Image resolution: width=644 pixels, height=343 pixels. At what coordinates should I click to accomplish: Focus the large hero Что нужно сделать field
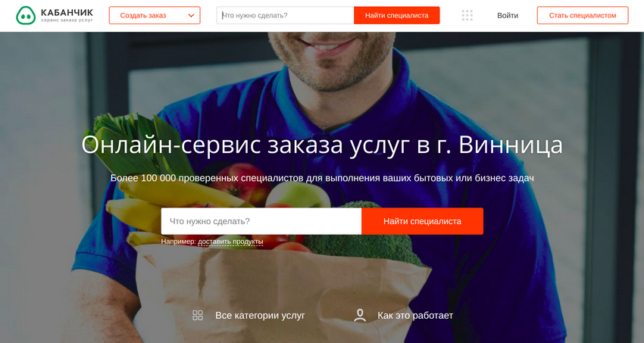point(261,221)
